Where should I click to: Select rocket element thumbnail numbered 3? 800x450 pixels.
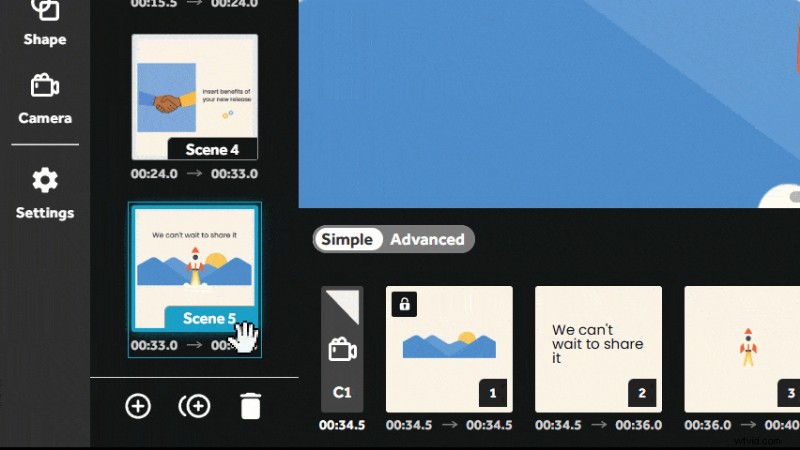click(x=742, y=349)
